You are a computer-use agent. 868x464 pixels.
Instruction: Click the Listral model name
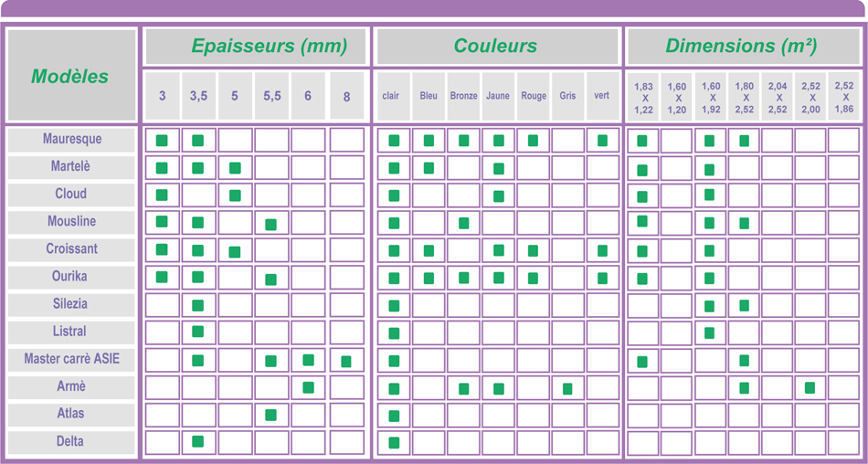[71, 331]
